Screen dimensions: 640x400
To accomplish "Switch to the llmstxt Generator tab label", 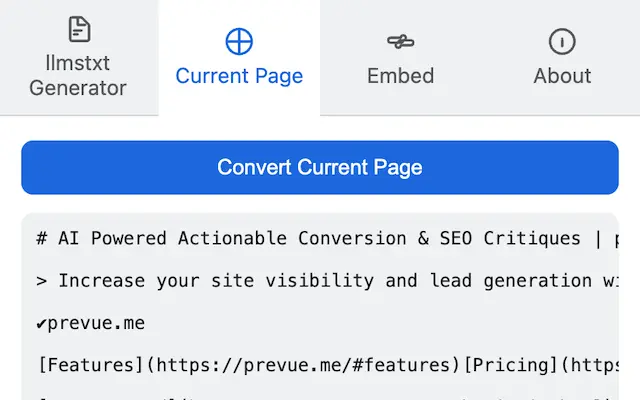I will [78, 76].
